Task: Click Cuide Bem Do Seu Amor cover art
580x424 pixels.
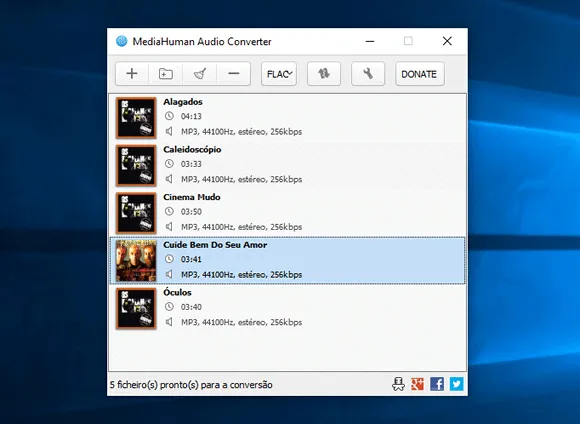Action: point(136,261)
